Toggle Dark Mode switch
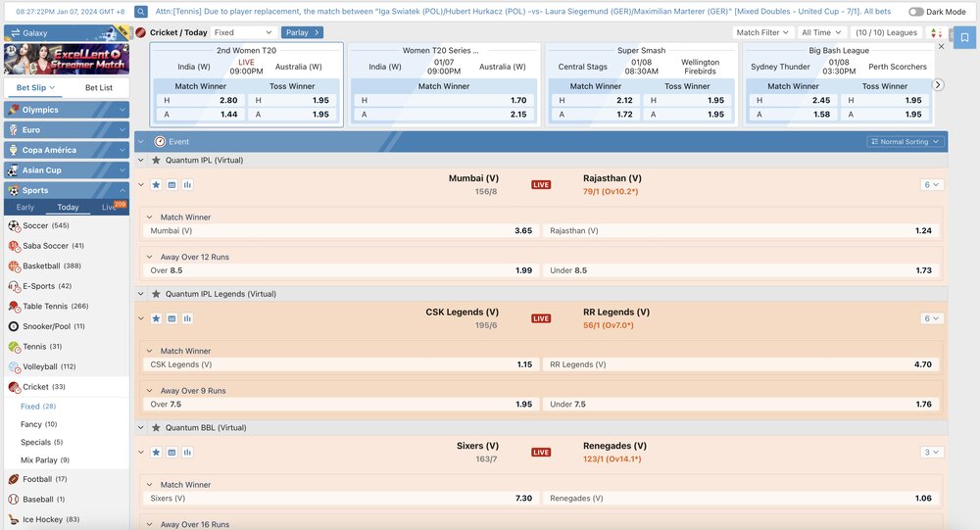 pyautogui.click(x=916, y=12)
